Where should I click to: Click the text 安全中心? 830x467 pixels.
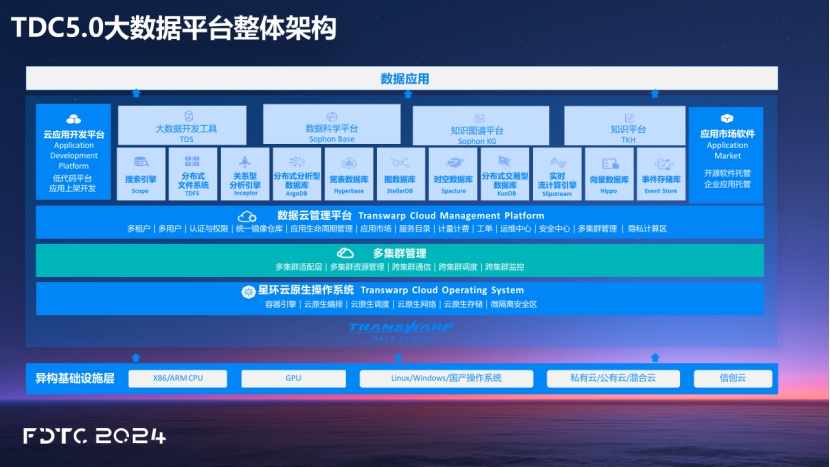click(554, 229)
